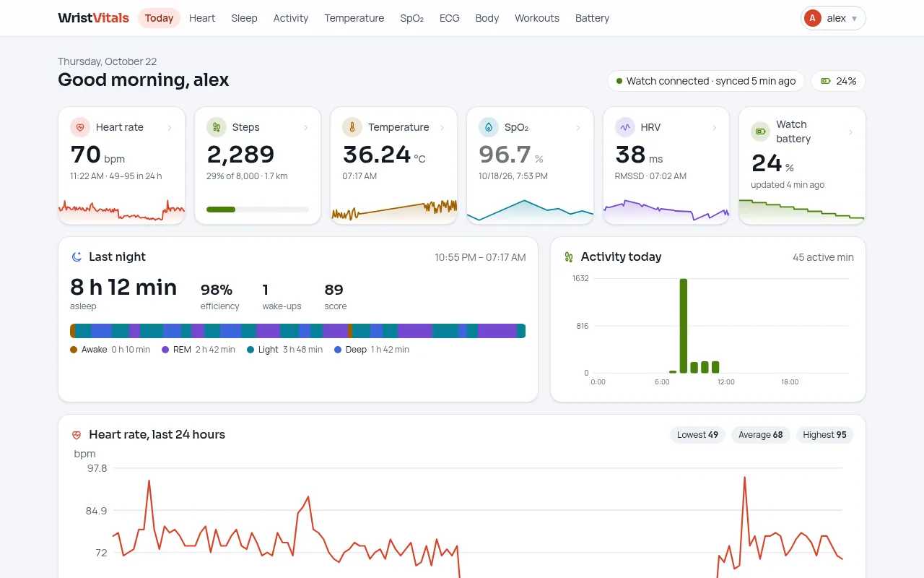The height and width of the screenshot is (578, 924).
Task: Click the moon icon beside Last night
Action: tap(77, 256)
